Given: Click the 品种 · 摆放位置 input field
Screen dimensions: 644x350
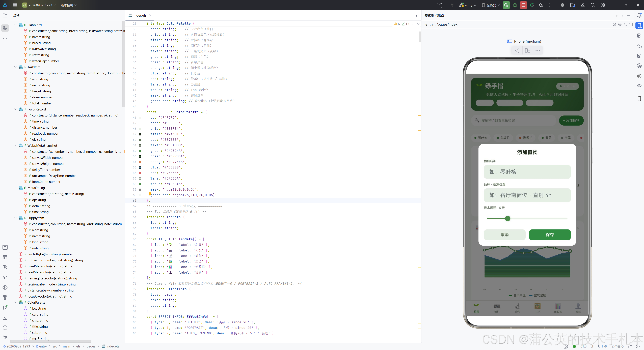Looking at the screenshot, I should point(527,195).
